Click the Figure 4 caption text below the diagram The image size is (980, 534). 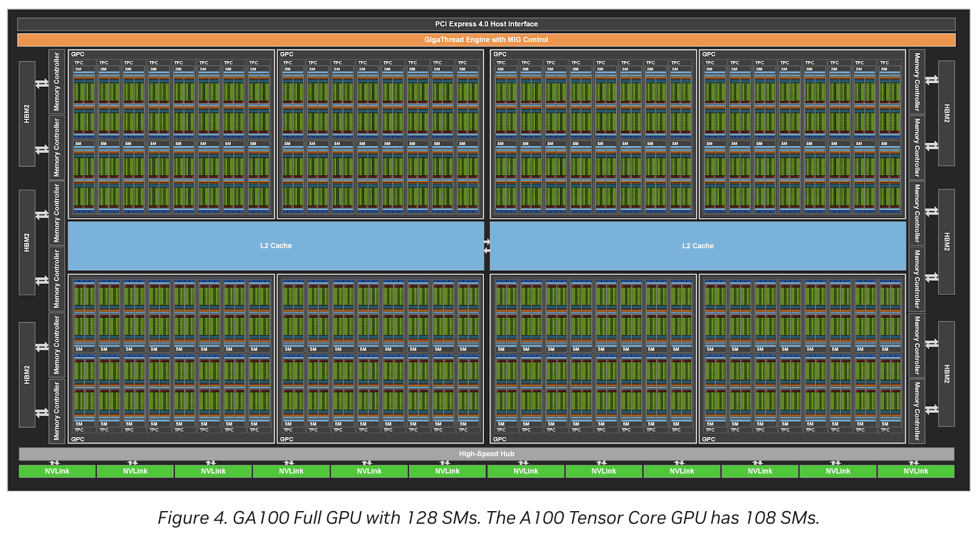488,518
